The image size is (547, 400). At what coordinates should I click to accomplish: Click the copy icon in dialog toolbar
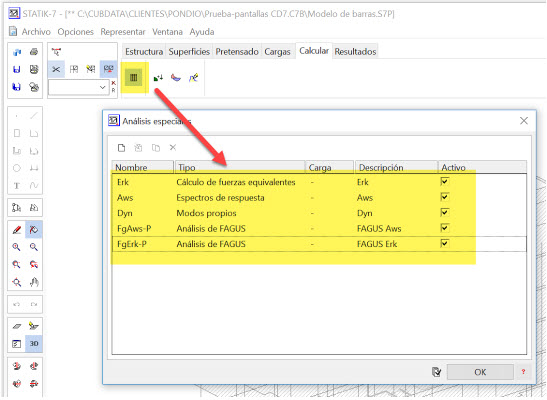tap(156, 148)
